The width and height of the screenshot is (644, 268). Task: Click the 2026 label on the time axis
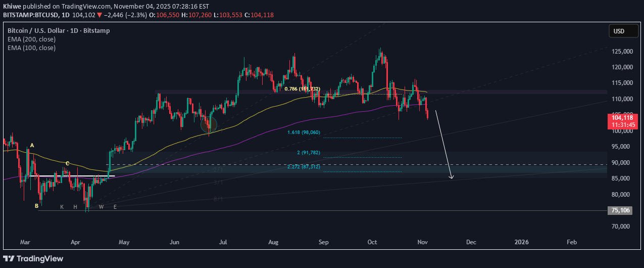(521, 242)
